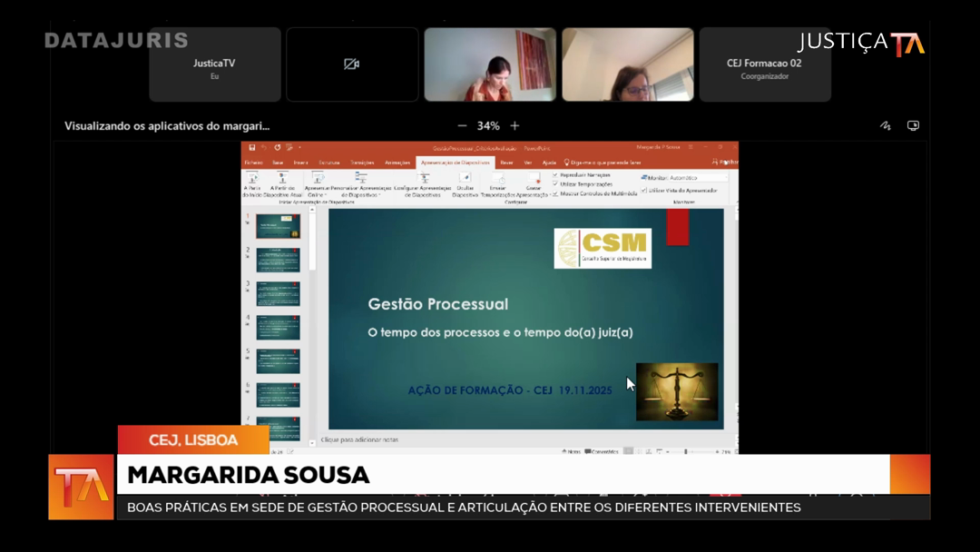
Task: Open the Animações ribbon tab
Action: pyautogui.click(x=397, y=163)
